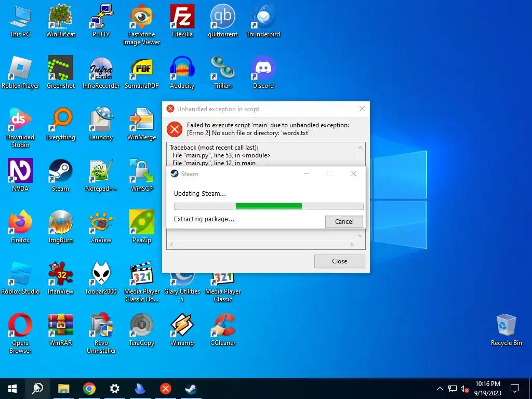
Task: Select the InfraRecorder desktop shortcut
Action: pos(101,72)
